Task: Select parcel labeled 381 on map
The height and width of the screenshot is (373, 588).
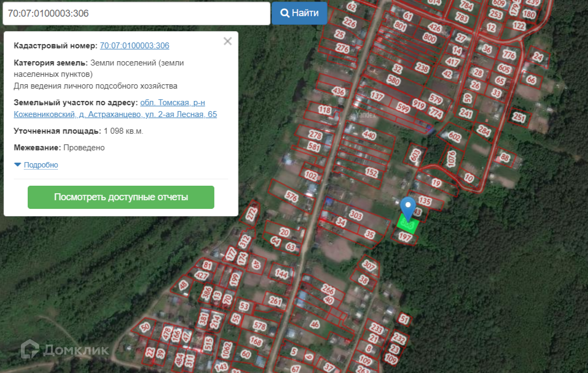Action: click(x=203, y=319)
